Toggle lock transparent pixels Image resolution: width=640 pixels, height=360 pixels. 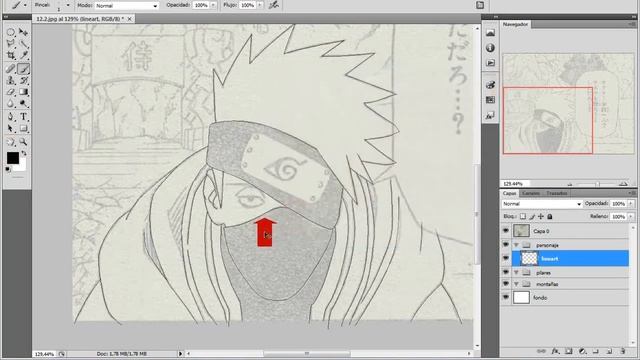[523, 216]
